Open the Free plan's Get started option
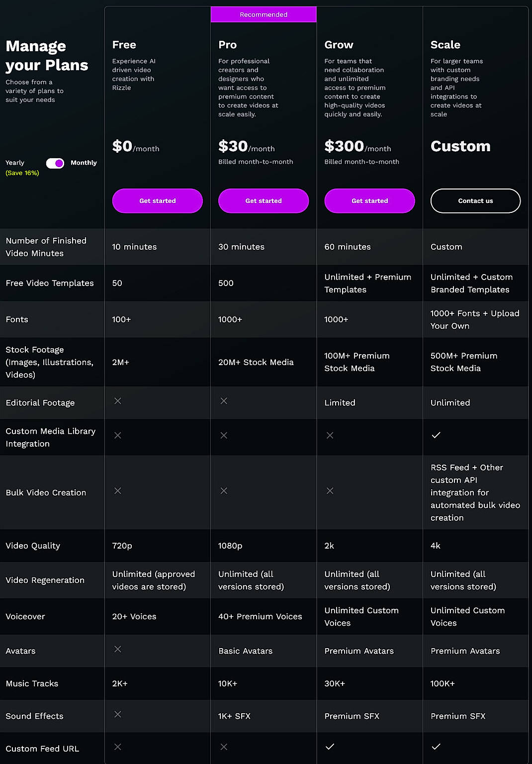532x764 pixels. [x=157, y=201]
